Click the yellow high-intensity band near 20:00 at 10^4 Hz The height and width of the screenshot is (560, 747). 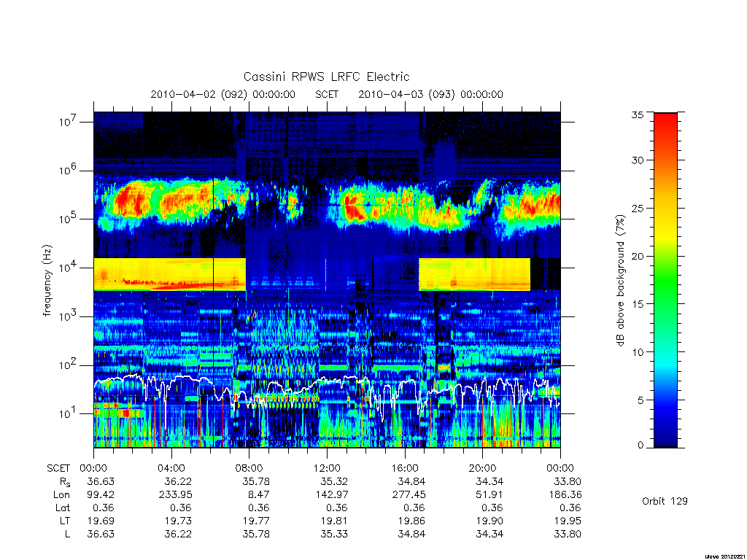point(474,275)
